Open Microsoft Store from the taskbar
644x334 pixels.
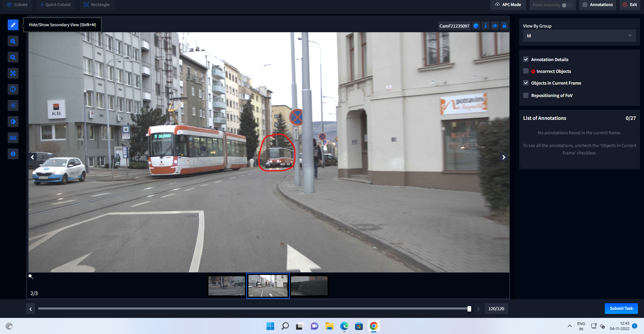pyautogui.click(x=359, y=326)
